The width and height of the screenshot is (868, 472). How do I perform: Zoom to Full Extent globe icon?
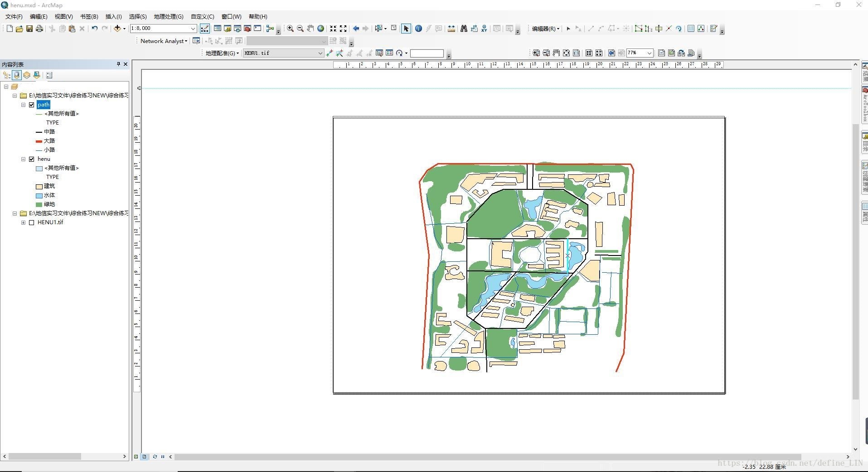pyautogui.click(x=321, y=29)
